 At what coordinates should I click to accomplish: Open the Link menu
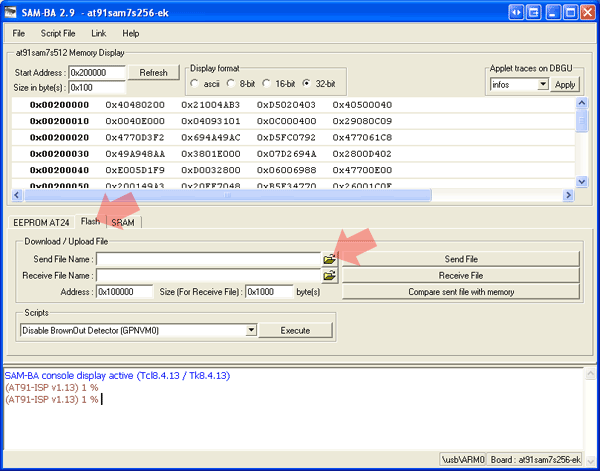(98, 34)
